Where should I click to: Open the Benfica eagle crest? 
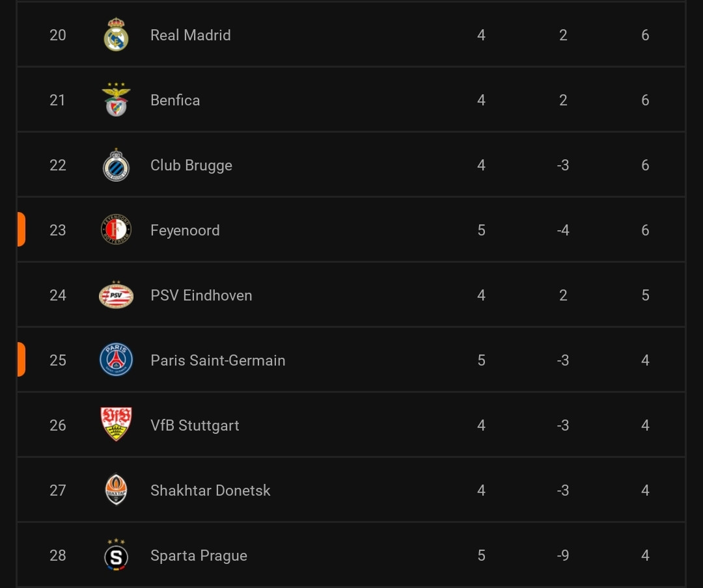116,100
